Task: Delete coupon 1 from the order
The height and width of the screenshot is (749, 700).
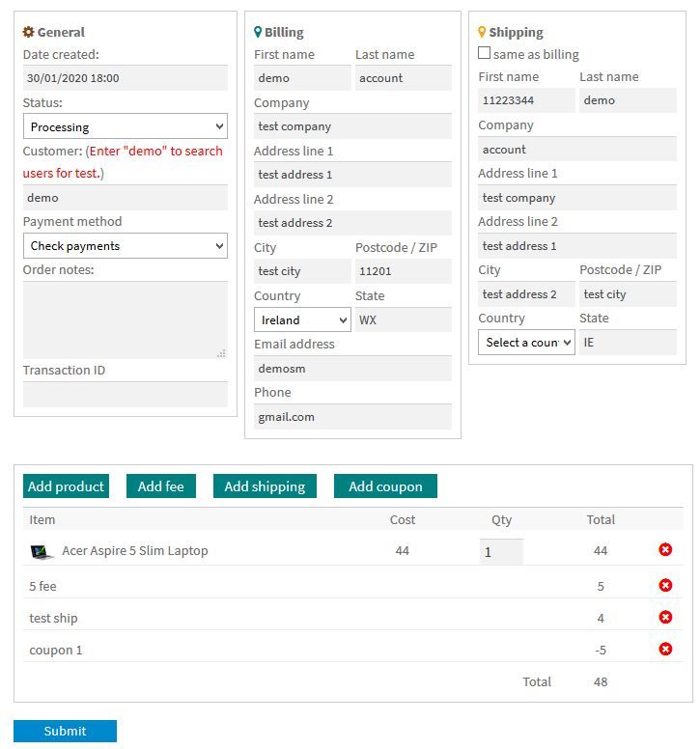Action: [664, 649]
